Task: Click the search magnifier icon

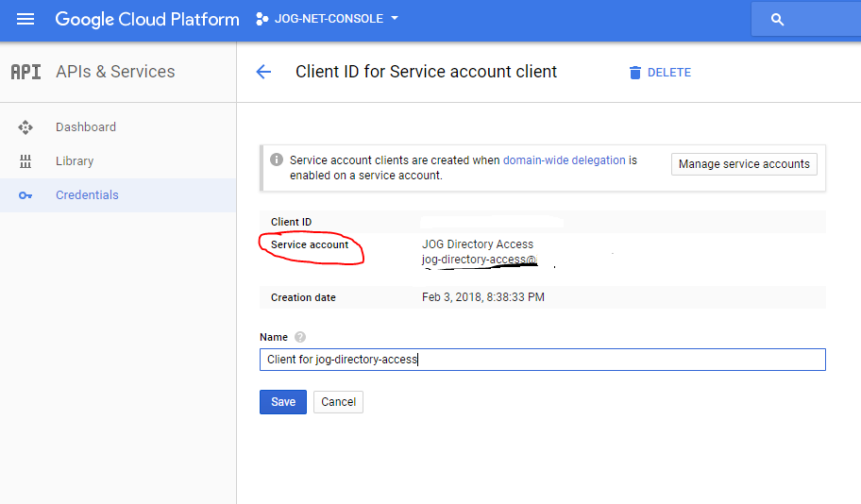Action: click(777, 20)
